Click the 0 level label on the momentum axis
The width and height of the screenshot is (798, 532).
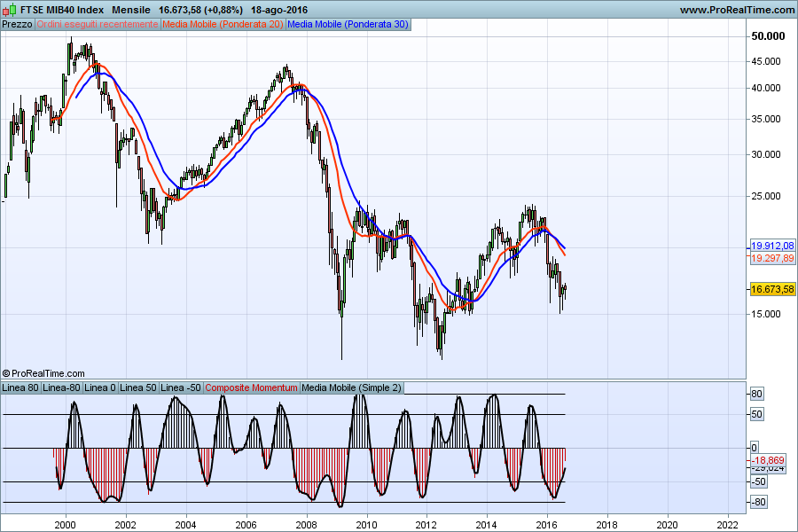coord(755,448)
